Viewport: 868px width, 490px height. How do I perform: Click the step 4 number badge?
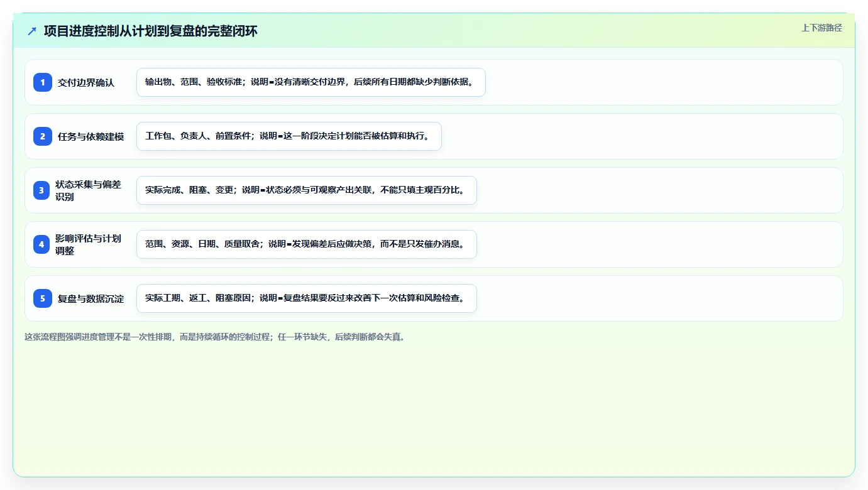(x=41, y=244)
